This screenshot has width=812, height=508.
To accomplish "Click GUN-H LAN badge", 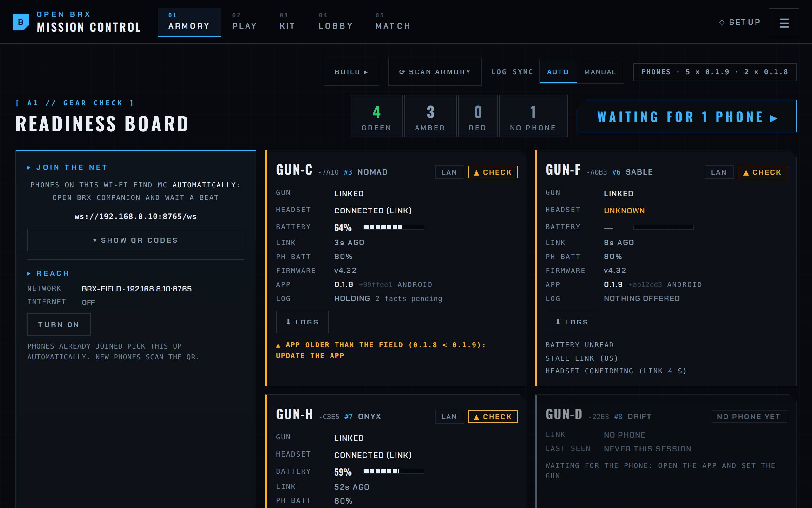I will (449, 417).
